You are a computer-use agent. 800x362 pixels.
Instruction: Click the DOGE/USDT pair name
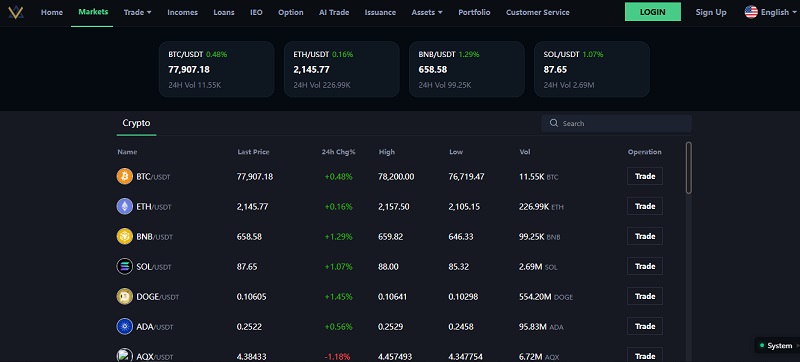click(x=158, y=297)
